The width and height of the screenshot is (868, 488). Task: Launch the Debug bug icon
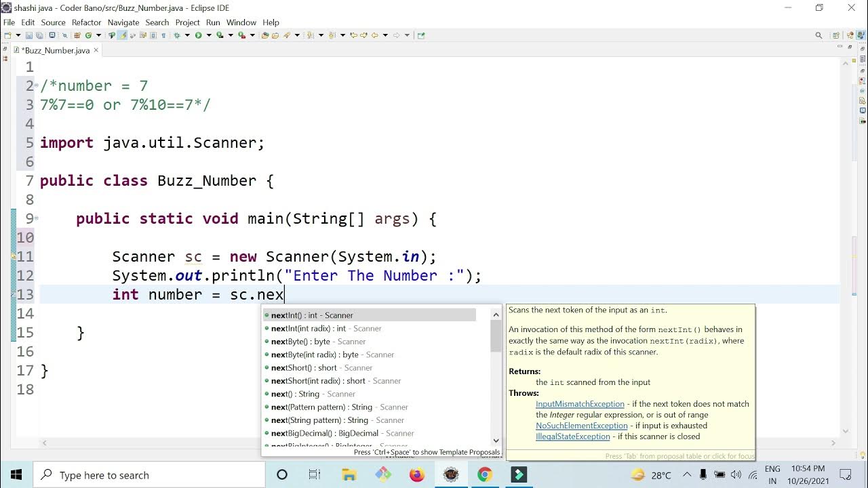176,35
